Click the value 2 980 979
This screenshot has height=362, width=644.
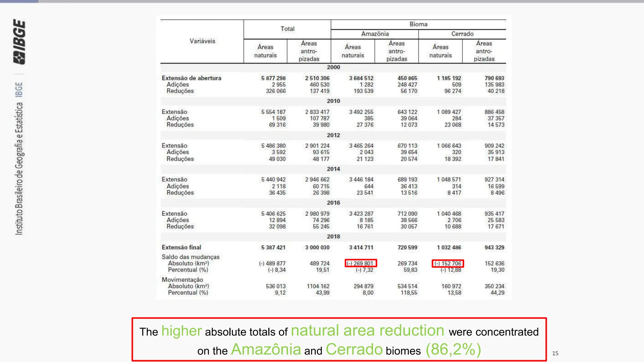tap(317, 214)
